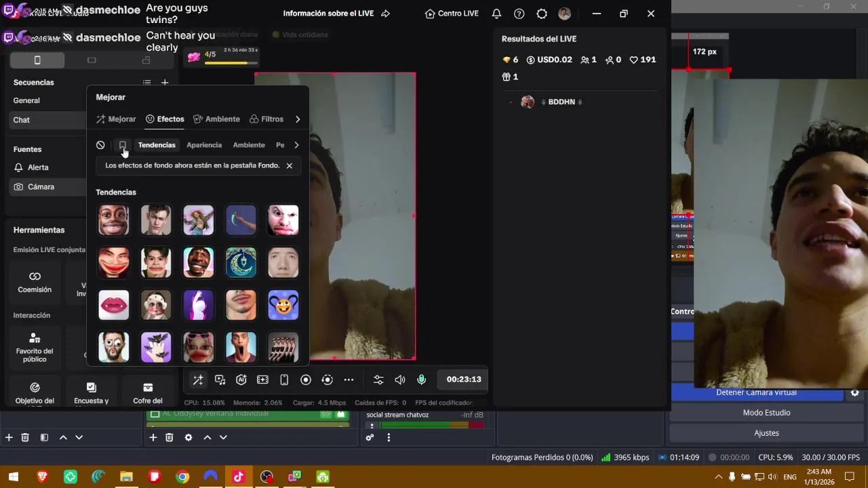Open the Windows Start menu
The image size is (868, 488).
click(14, 477)
